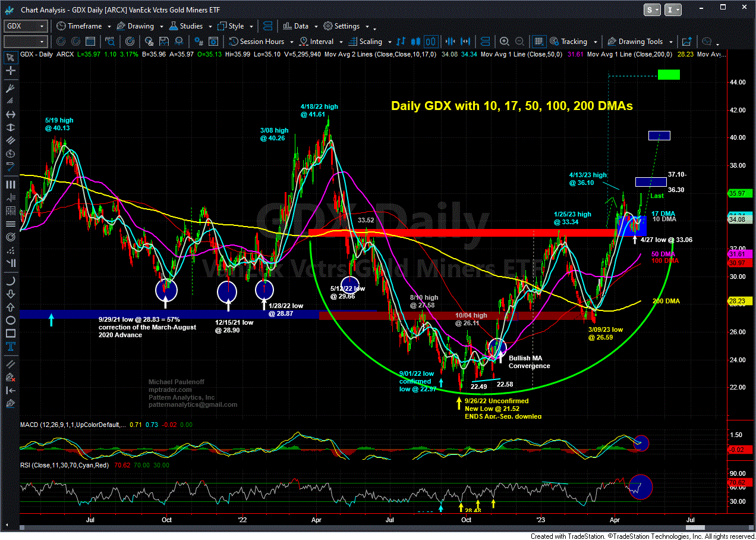Click the share chart image icon
The width and height of the screenshot is (756, 540).
687,42
